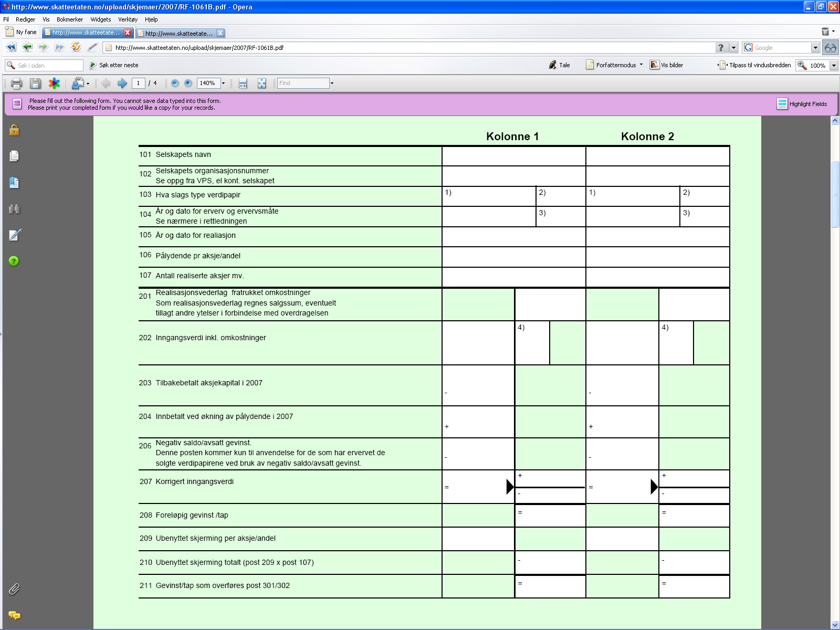840x630 pixels.
Task: Click the wand pencil icon
Action: tap(92, 47)
